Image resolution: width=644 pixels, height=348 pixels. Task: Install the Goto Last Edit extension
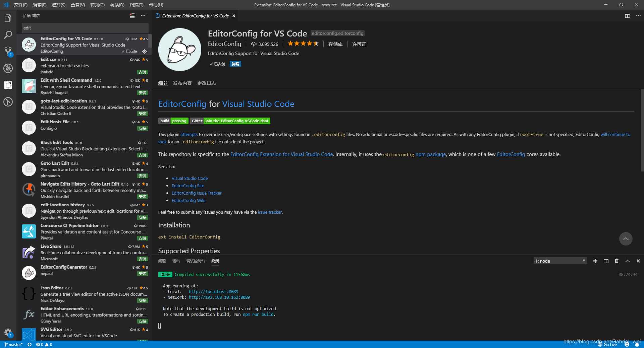(143, 176)
